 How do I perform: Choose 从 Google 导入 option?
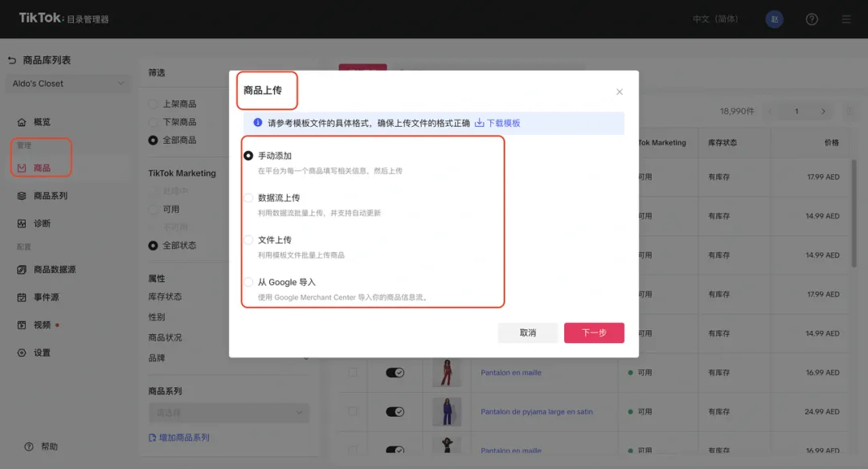point(248,282)
